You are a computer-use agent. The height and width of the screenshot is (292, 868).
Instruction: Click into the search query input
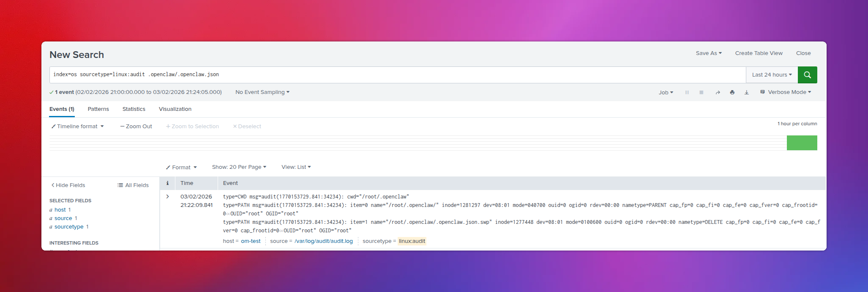(x=397, y=75)
